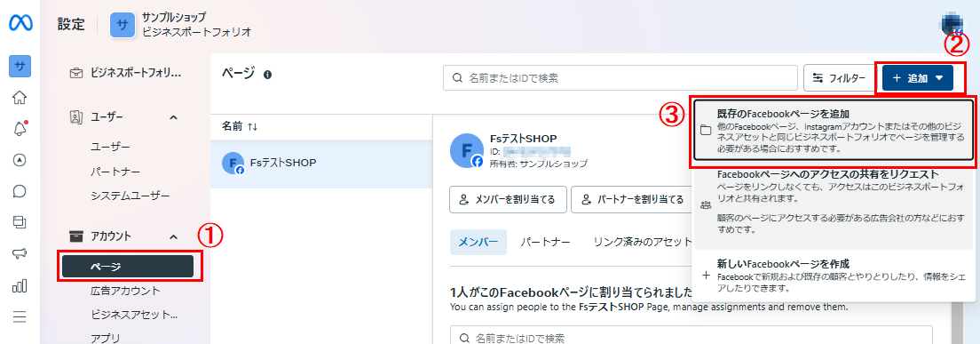
Task: Switch to the リンク済みのアセット tab
Action: [642, 242]
